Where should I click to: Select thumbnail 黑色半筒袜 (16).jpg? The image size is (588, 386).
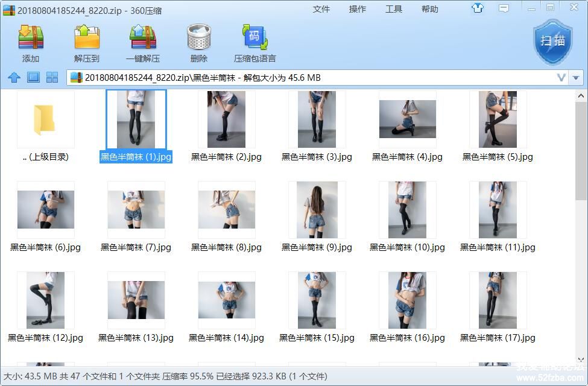[407, 300]
